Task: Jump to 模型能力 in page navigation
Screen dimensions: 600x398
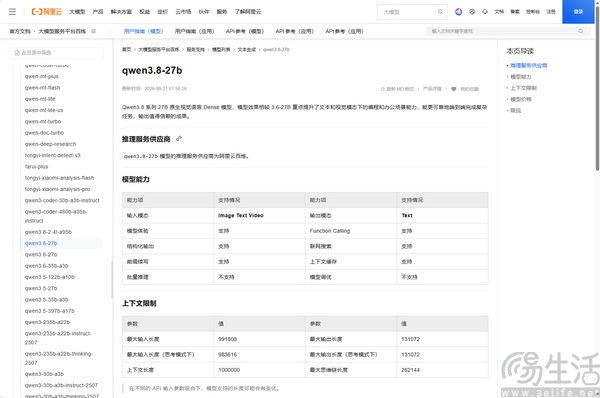Action: click(x=521, y=77)
